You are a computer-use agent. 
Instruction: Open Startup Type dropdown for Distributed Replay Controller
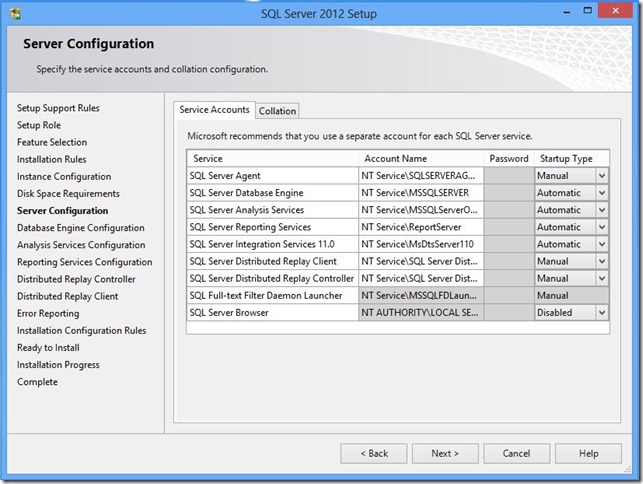click(x=602, y=279)
